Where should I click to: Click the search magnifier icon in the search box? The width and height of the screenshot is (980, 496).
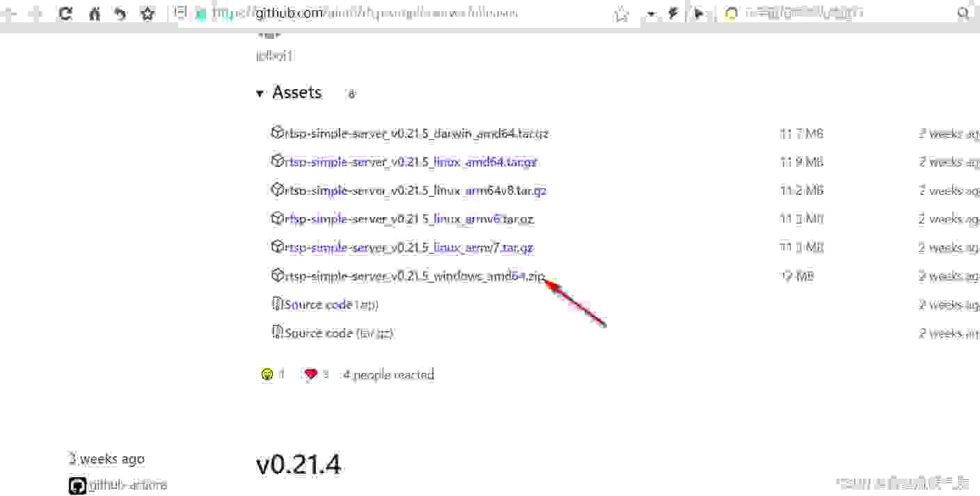point(963,13)
